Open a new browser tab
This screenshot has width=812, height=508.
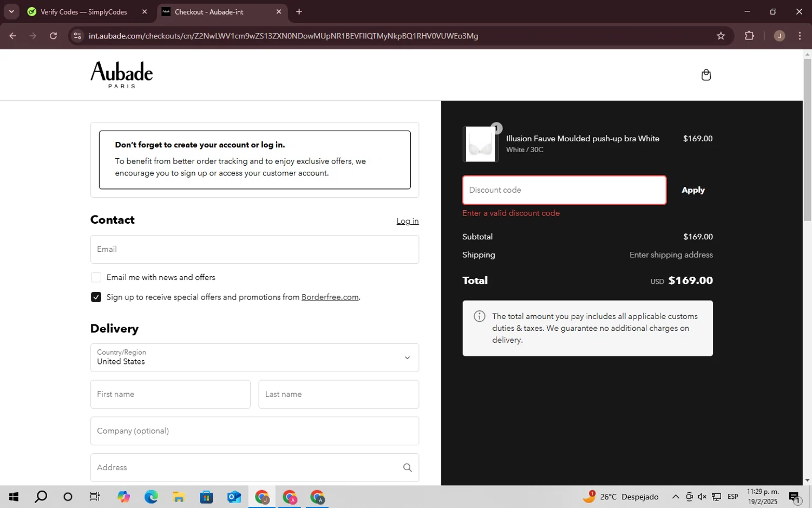(299, 11)
